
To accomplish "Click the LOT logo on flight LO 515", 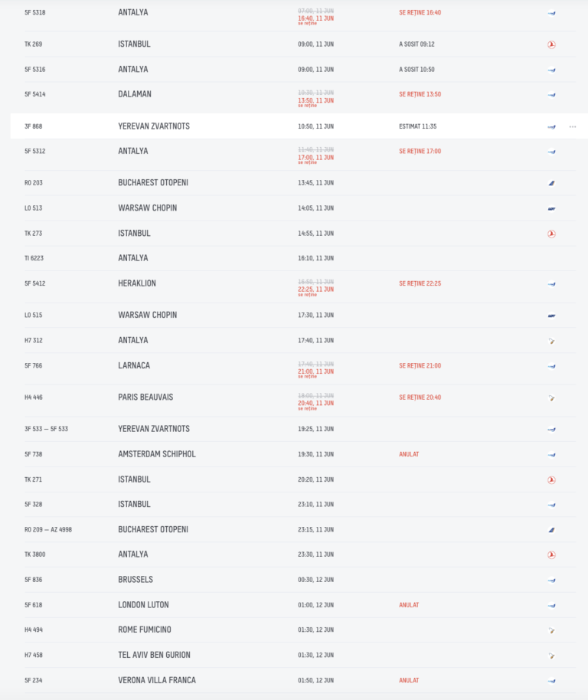I will coord(551,316).
